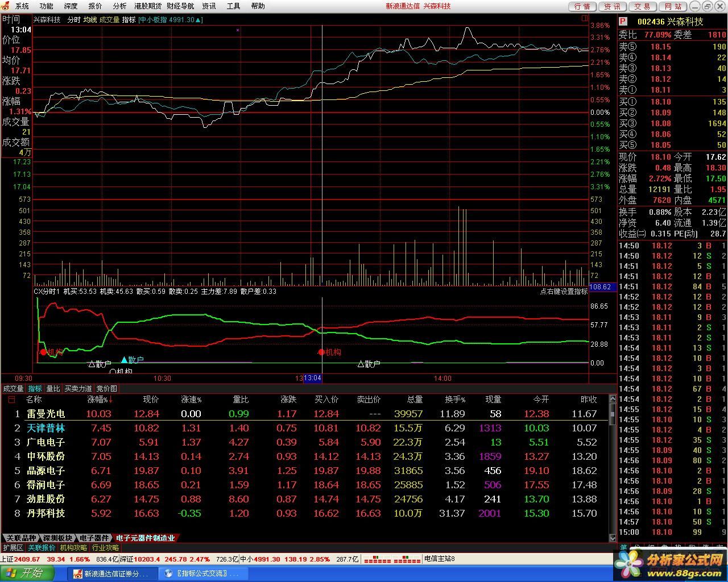
Task: Sort list by 总量 column header
Action: coord(415,400)
